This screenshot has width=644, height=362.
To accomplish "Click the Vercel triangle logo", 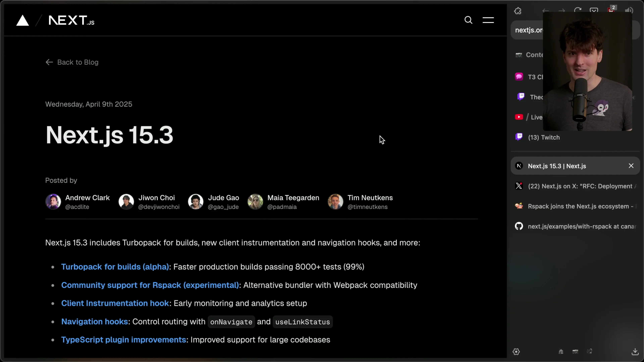I will click(22, 20).
